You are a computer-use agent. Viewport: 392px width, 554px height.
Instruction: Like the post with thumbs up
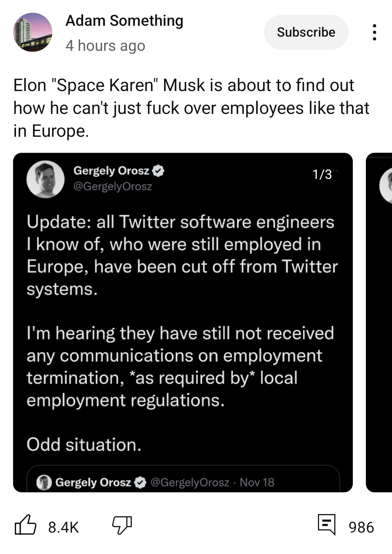[x=25, y=525]
